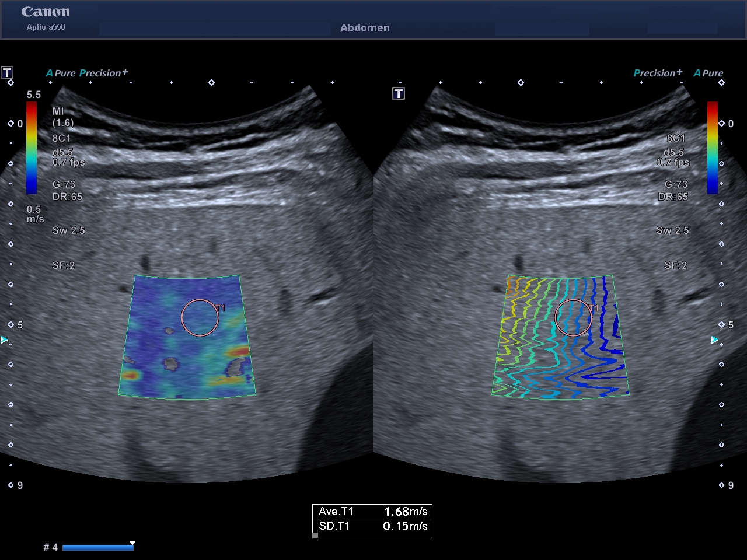Click the right cyan focus position arrow

pos(715,339)
